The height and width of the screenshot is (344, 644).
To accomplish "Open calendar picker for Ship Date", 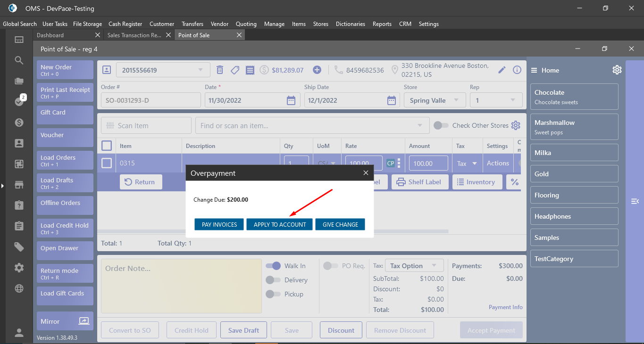I will pos(391,100).
